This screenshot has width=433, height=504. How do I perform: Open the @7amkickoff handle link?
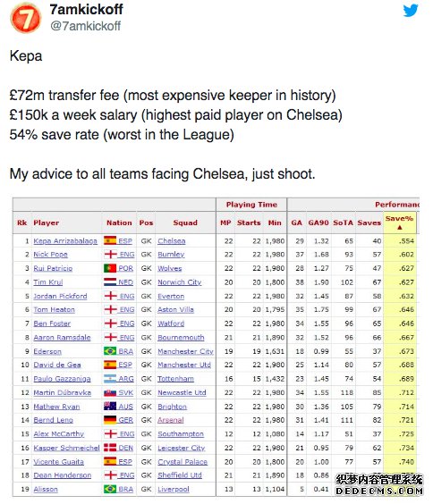click(85, 26)
